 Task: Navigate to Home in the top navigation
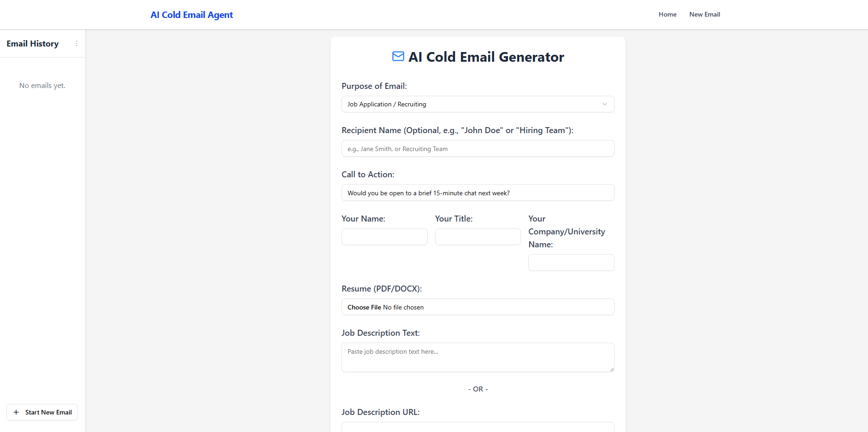tap(667, 14)
